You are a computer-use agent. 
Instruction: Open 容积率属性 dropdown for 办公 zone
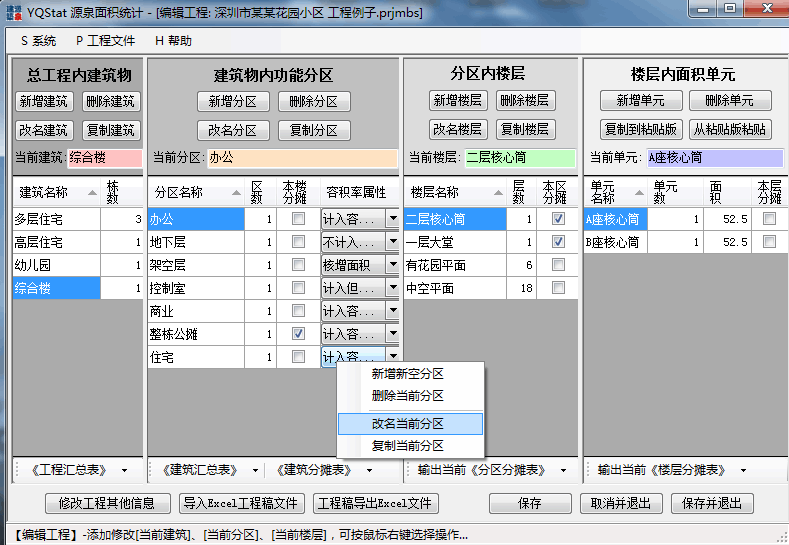(x=393, y=218)
